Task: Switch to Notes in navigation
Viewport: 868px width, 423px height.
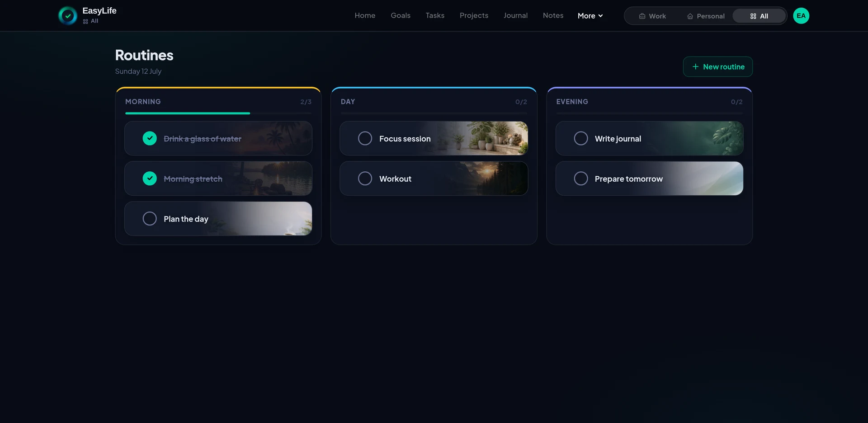Action: click(553, 15)
